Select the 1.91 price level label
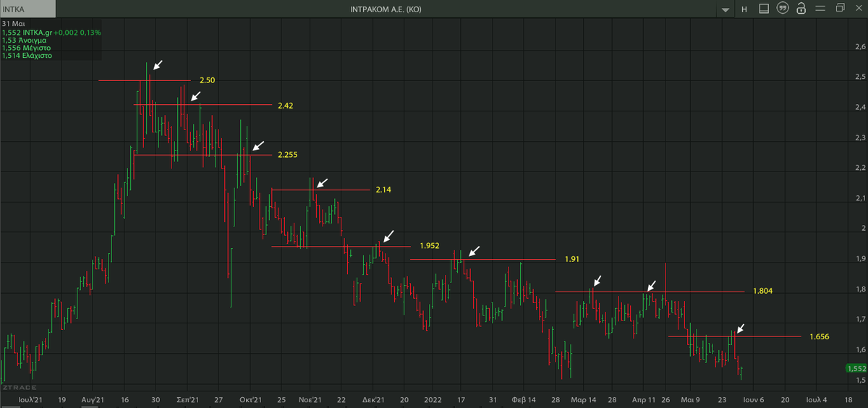The height and width of the screenshot is (408, 868). tap(573, 258)
